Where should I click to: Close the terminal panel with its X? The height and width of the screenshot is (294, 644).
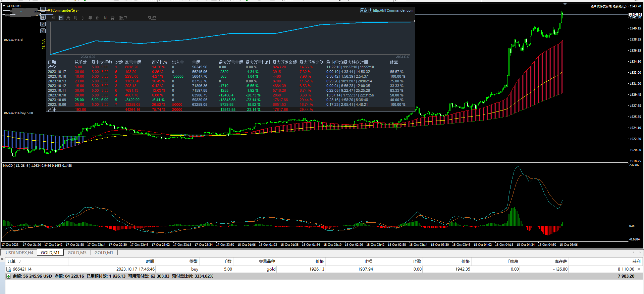coord(2,259)
